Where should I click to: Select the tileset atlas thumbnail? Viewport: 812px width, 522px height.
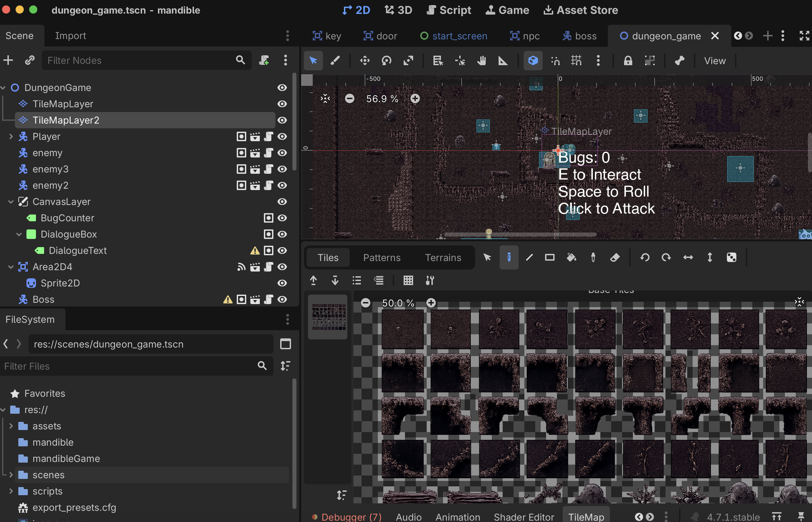pyautogui.click(x=328, y=317)
